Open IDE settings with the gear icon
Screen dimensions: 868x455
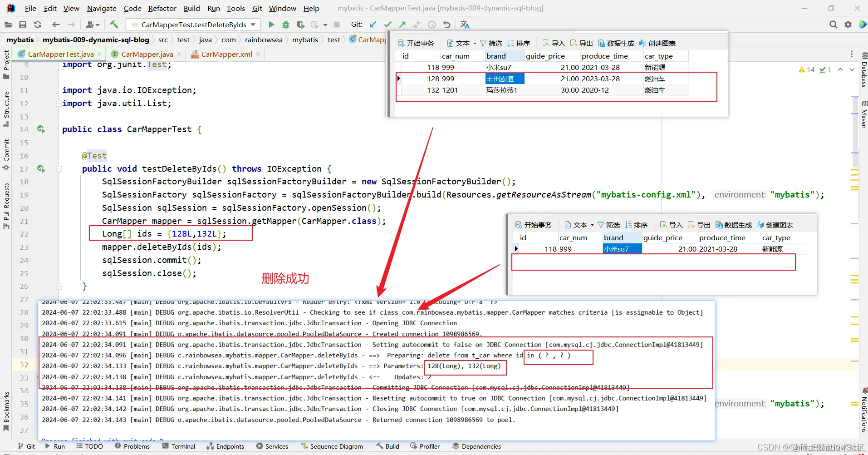[x=848, y=25]
